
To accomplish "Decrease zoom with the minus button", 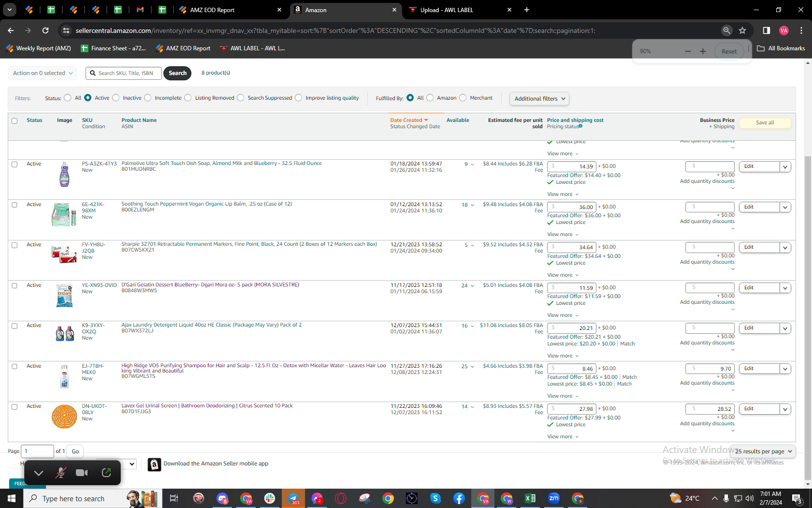I will [x=688, y=51].
